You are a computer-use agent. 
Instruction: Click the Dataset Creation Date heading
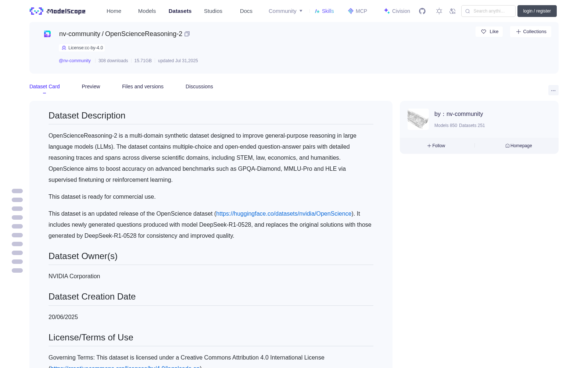pyautogui.click(x=92, y=297)
